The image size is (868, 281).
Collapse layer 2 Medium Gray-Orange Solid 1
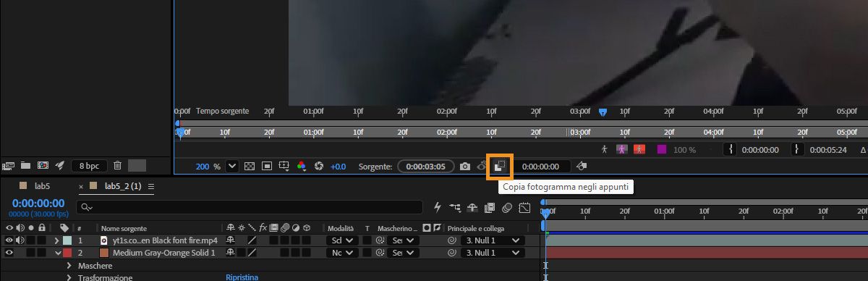coord(58,253)
